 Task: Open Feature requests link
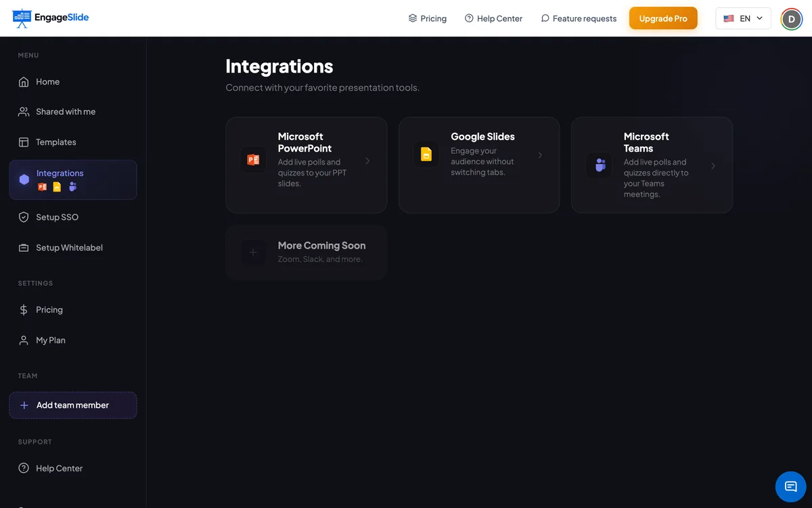tap(579, 18)
